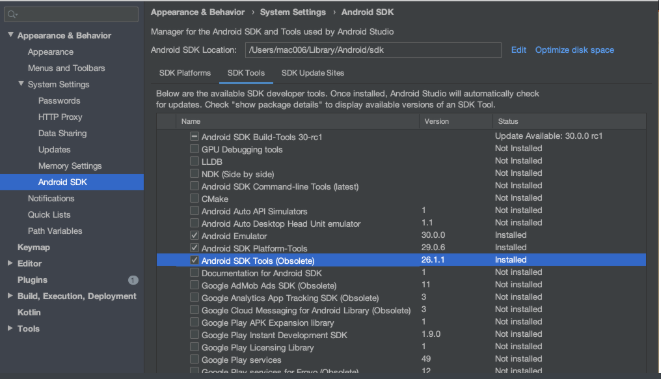Screen dimensions: 661x379
Task: Open Menus and Toolbars settings
Action: click(x=66, y=68)
